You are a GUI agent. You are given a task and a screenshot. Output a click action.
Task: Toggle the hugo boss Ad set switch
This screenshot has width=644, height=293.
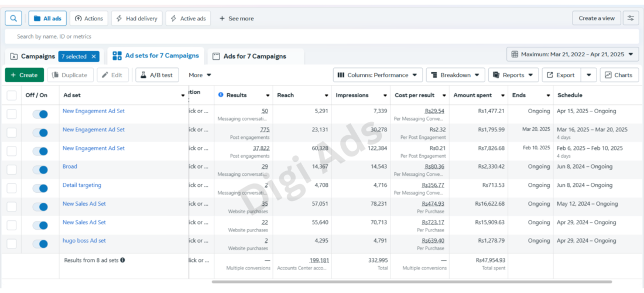40,244
